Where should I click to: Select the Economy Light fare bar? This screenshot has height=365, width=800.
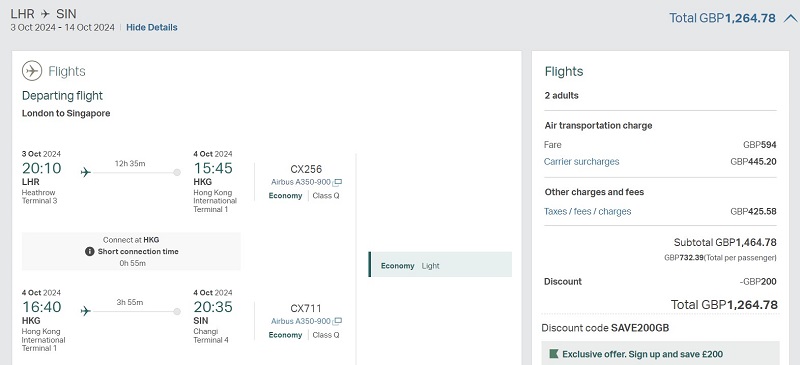(x=440, y=264)
